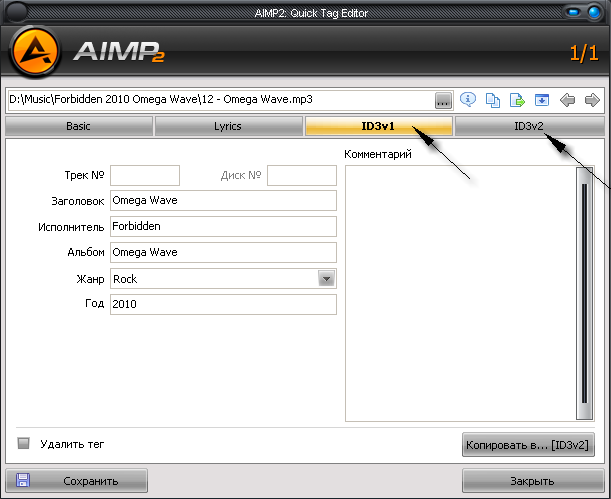The height and width of the screenshot is (499, 611).
Task: Open the Lyrics tab
Action: (229, 127)
